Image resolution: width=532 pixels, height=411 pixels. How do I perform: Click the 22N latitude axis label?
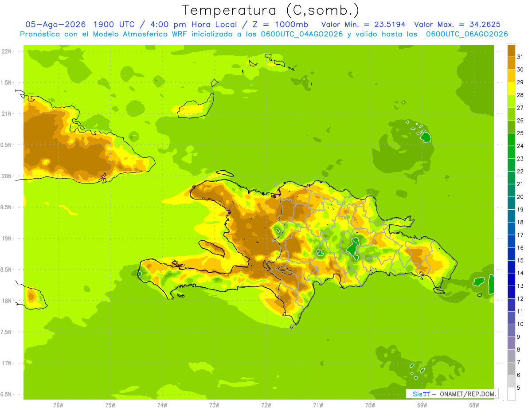point(7,51)
